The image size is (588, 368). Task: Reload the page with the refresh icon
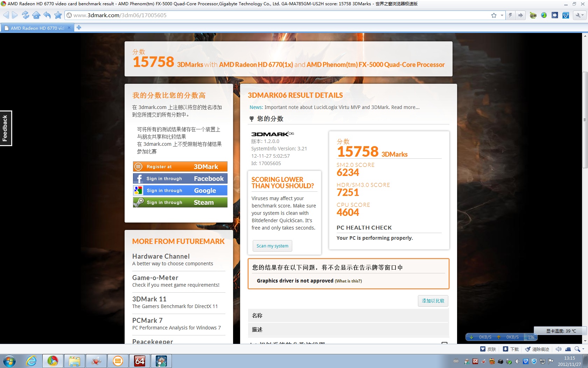[25, 15]
